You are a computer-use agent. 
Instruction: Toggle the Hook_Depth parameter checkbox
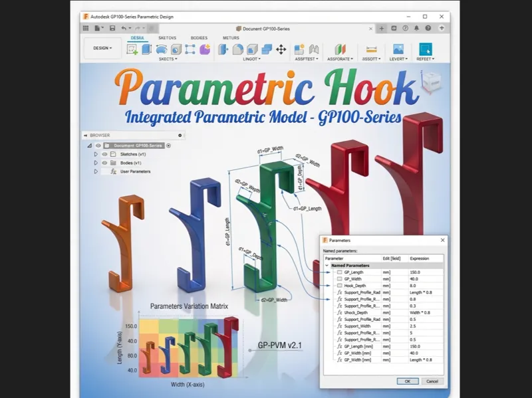(x=339, y=286)
